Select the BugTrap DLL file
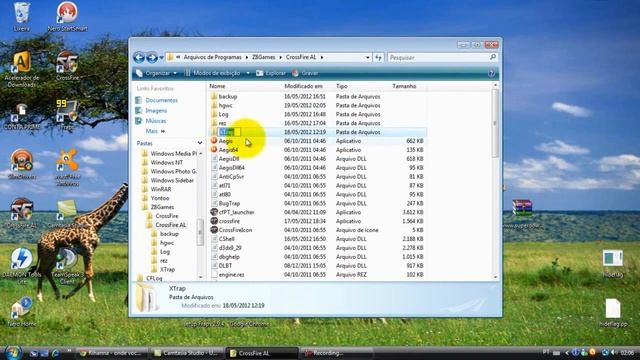Image resolution: width=640 pixels, height=360 pixels. coord(317,203)
